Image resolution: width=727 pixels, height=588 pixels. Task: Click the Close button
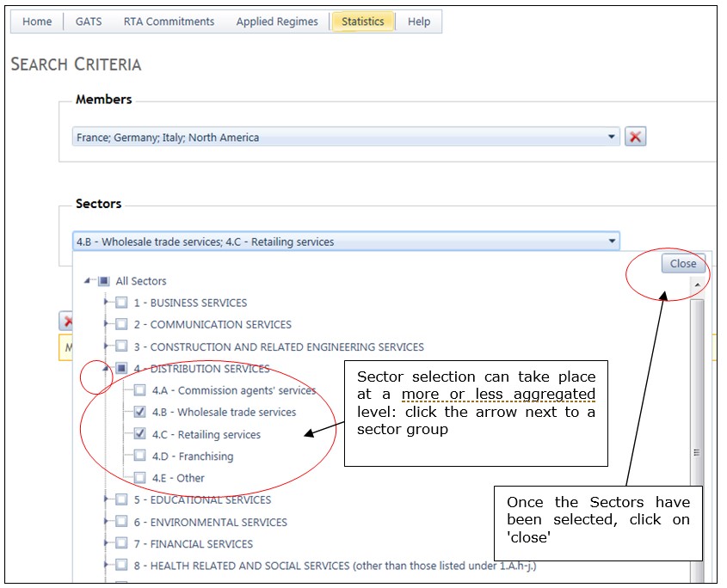pyautogui.click(x=683, y=263)
